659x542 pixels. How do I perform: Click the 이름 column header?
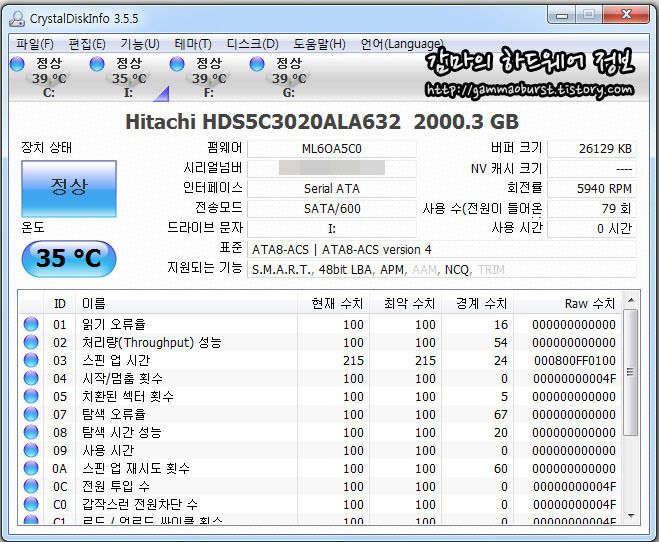(x=187, y=303)
